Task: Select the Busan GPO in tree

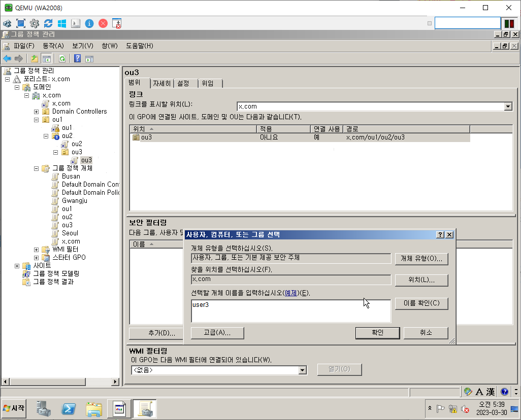Action: click(x=71, y=177)
